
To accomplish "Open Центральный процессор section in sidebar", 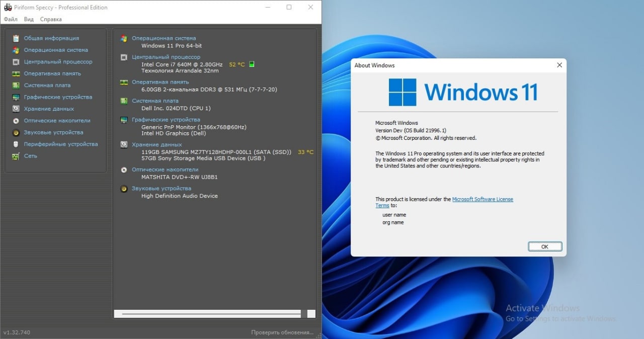I will click(58, 62).
